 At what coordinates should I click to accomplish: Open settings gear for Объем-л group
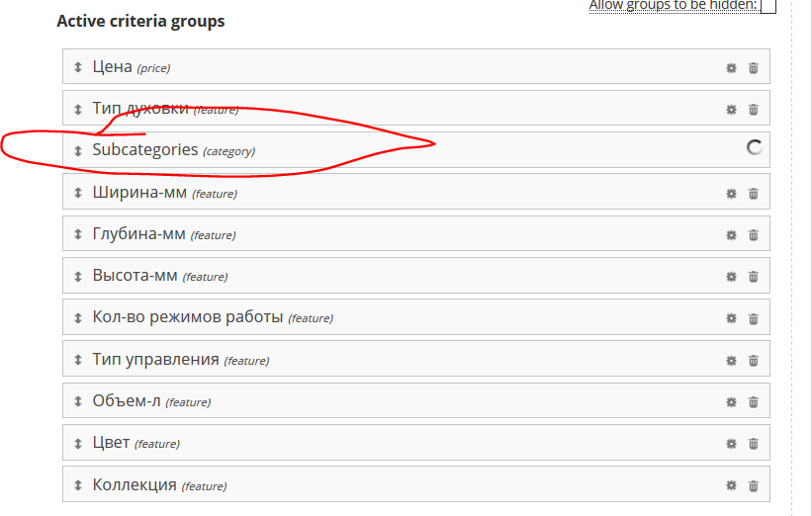point(731,402)
